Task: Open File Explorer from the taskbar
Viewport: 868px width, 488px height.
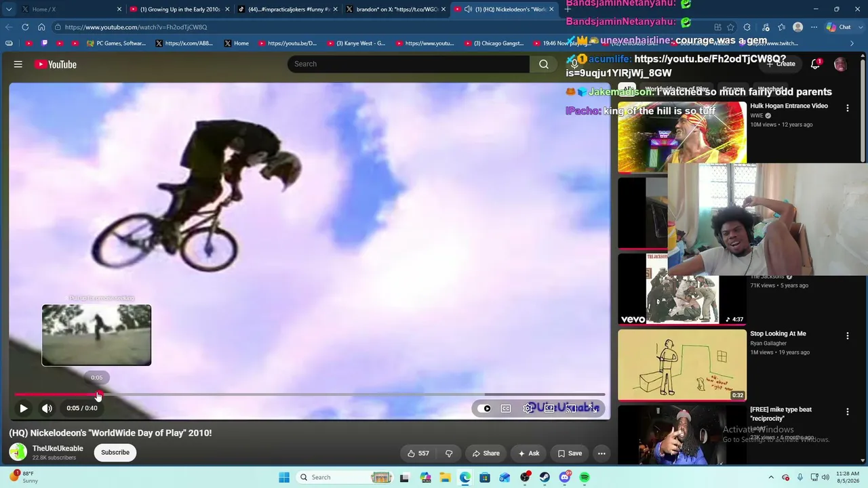Action: coord(445,477)
